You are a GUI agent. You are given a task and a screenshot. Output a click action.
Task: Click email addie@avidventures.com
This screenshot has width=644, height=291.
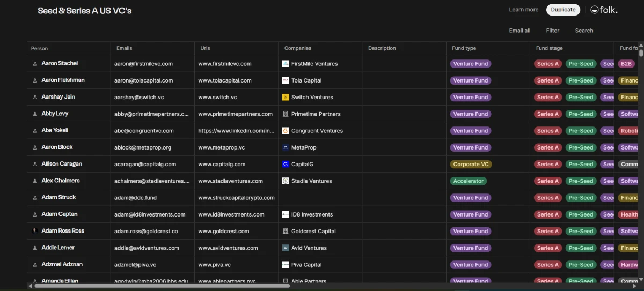point(147,248)
